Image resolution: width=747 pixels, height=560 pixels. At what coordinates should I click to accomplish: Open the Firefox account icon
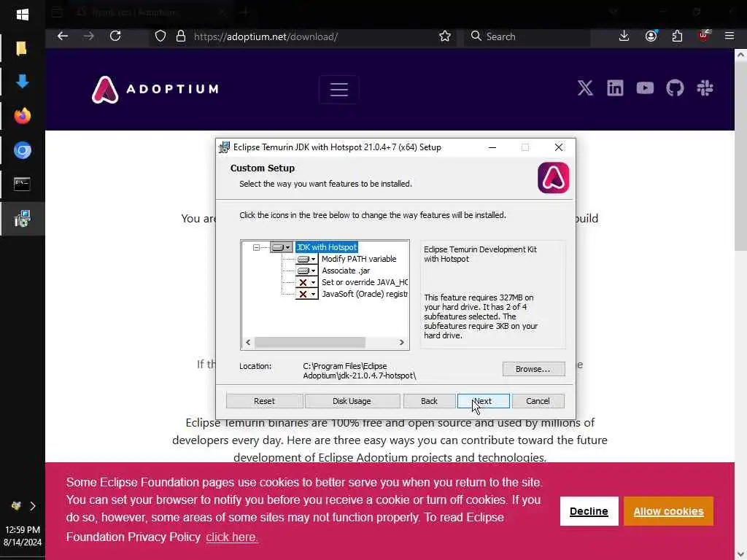pos(651,36)
